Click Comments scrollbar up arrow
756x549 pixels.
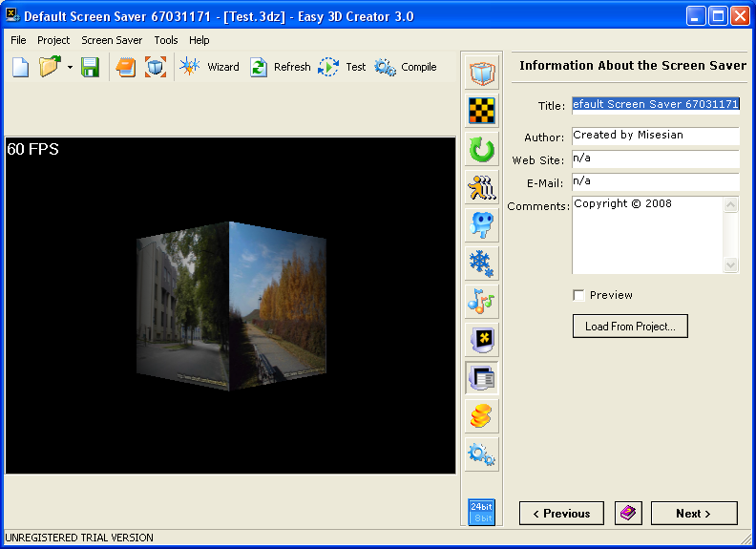tap(731, 205)
